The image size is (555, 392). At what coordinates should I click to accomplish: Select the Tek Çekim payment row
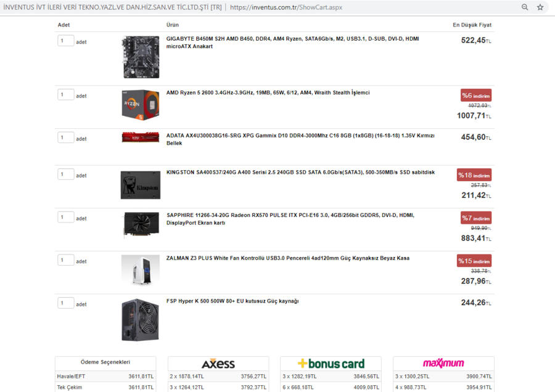pos(105,388)
